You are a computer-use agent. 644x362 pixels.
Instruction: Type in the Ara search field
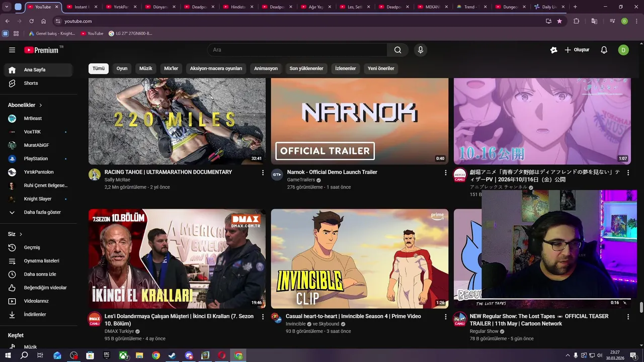[297, 50]
